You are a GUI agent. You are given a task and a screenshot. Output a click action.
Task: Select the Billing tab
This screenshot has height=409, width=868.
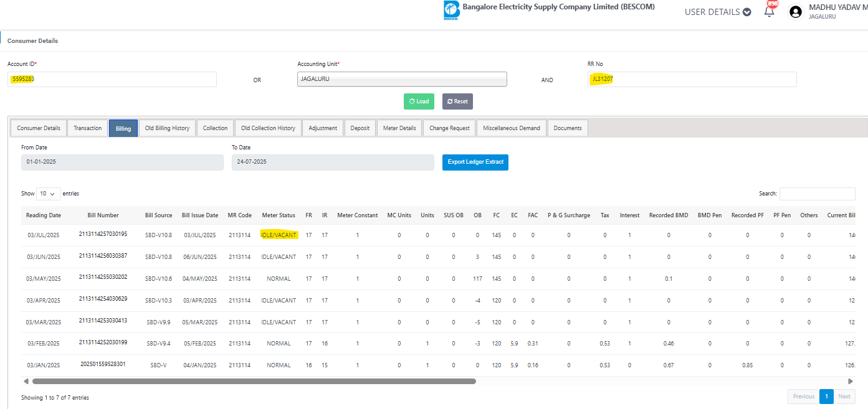click(123, 128)
